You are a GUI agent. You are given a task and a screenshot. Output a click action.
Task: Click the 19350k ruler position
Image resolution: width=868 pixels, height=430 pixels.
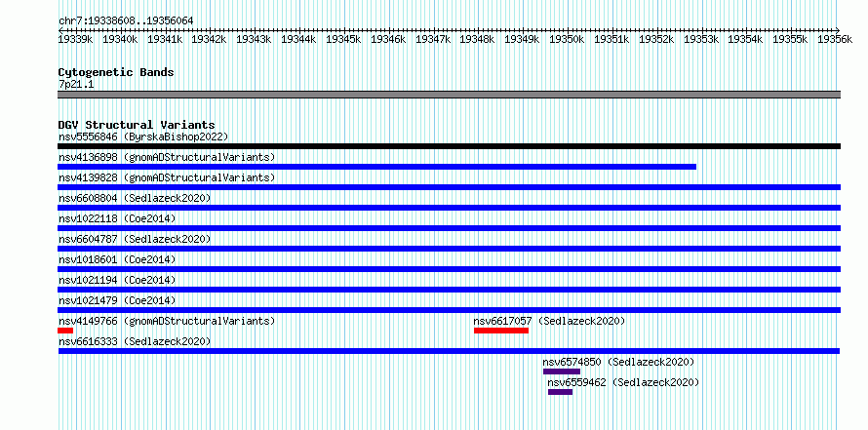click(568, 39)
